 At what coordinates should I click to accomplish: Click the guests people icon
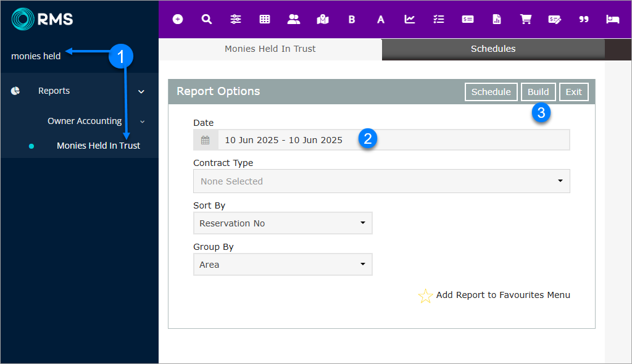[294, 19]
